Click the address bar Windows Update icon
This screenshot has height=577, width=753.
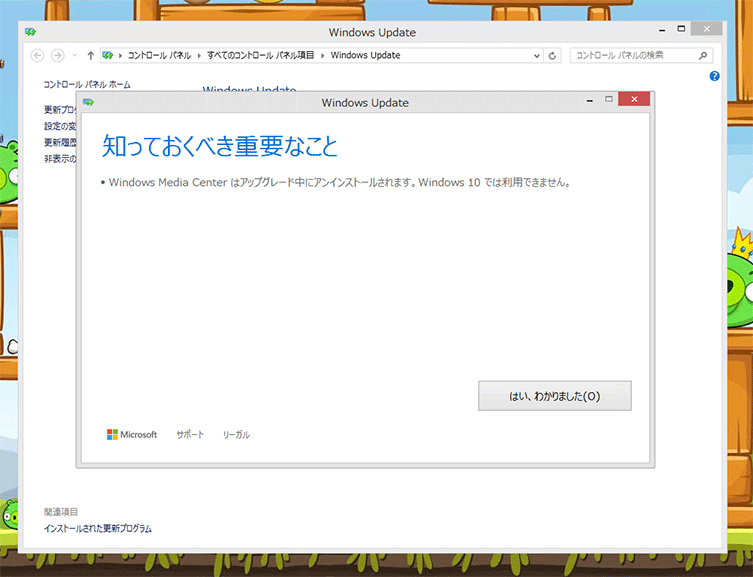(x=108, y=56)
